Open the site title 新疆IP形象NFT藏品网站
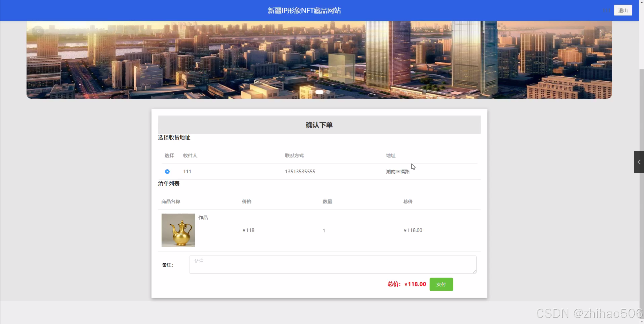Screen dimensions: 644x324 (304, 10)
